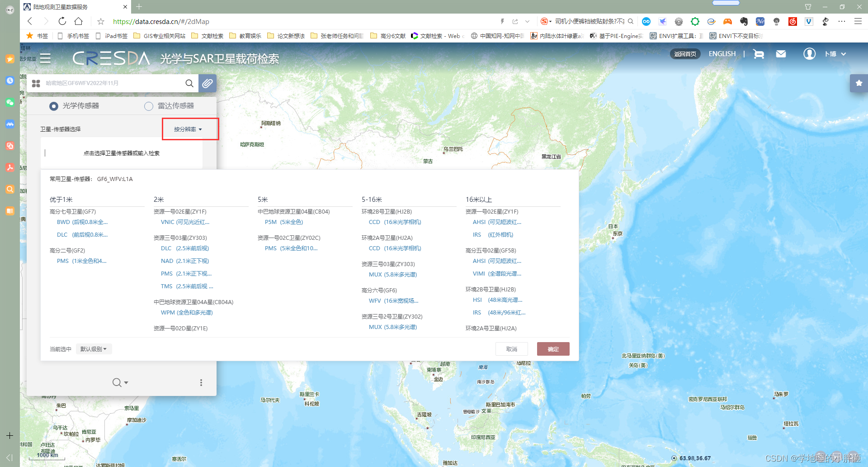The image size is (868, 467).
Task: Open the 按分辨率 sorting dropdown
Action: click(188, 129)
